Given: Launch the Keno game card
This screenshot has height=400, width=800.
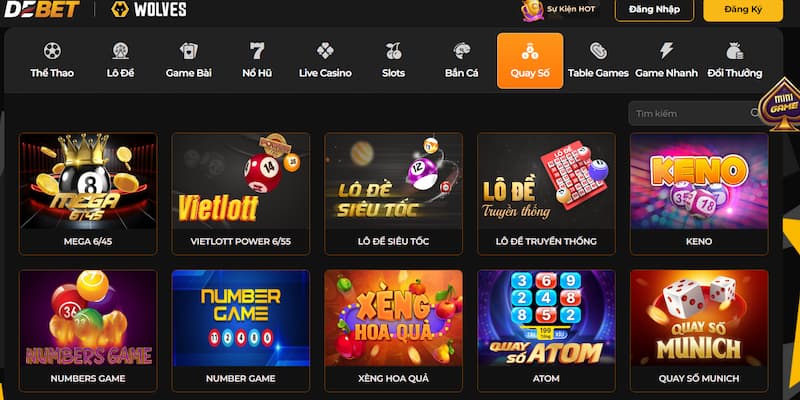Looking at the screenshot, I should click(x=699, y=194).
